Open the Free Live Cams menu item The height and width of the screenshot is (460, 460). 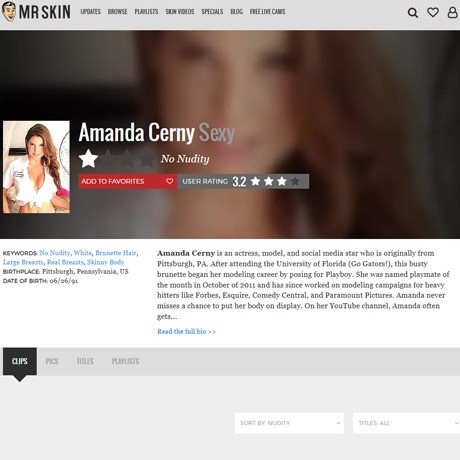[x=267, y=12]
